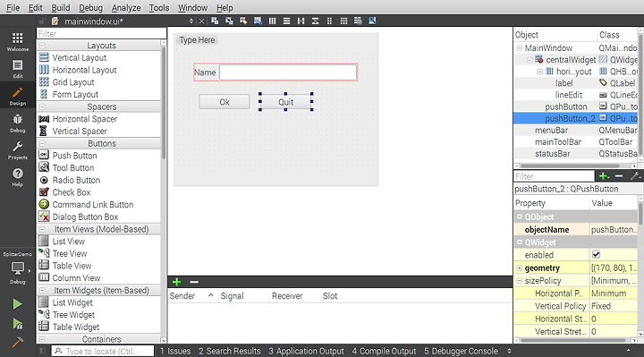Select Check Box widget in widget box
644x357 pixels.
pyautogui.click(x=65, y=192)
